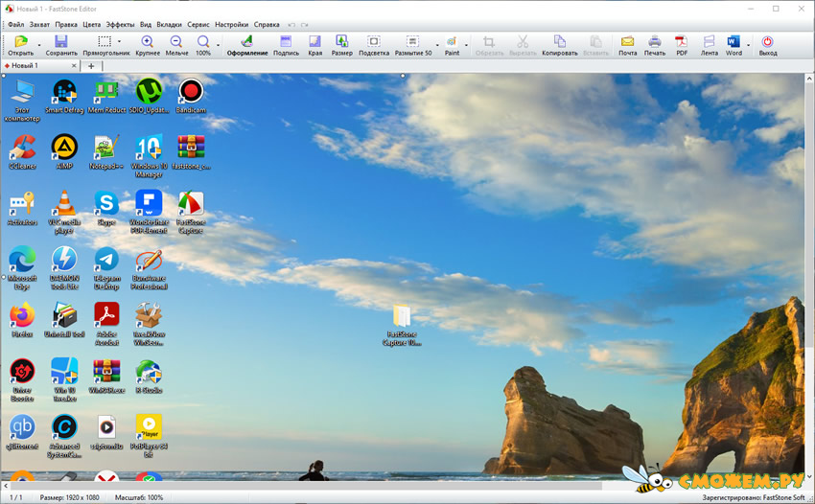Open the Справка menu
815x504 pixels.
(267, 24)
